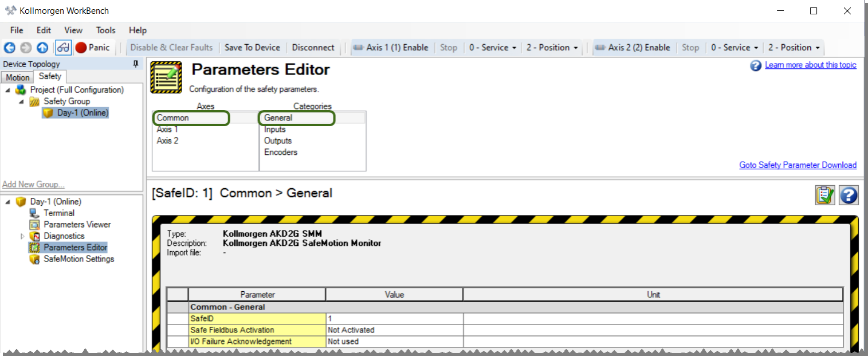This screenshot has width=868, height=356.
Task: Select Day-1 (Online) under Safety Group
Action: (x=83, y=113)
